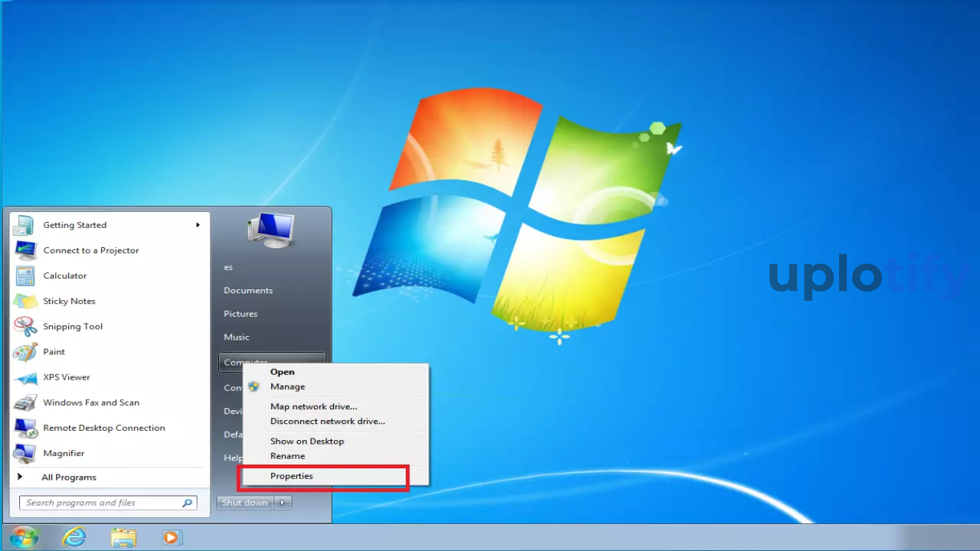Select Disconnect network drive...

[328, 421]
